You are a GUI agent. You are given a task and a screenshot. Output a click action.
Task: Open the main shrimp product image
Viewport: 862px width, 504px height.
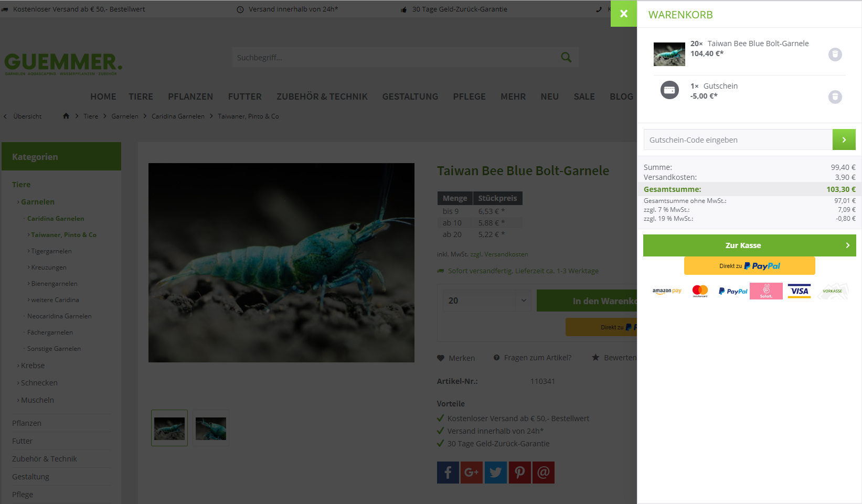tap(281, 263)
